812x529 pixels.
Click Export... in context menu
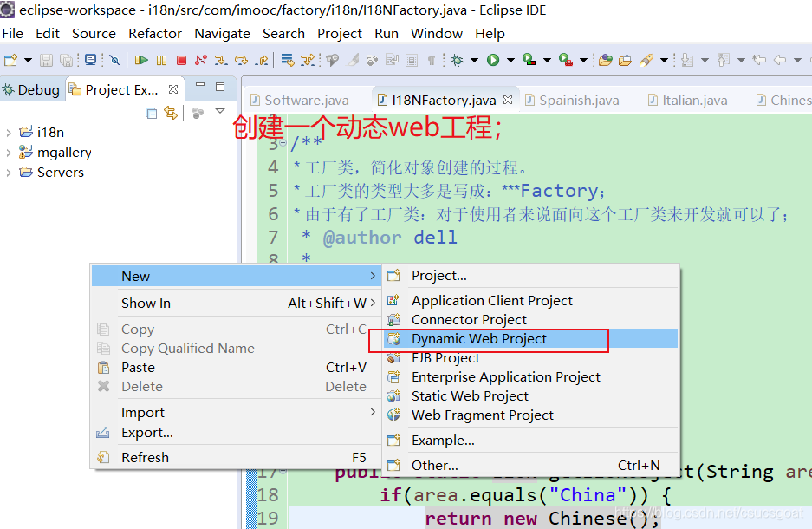[x=236, y=433]
